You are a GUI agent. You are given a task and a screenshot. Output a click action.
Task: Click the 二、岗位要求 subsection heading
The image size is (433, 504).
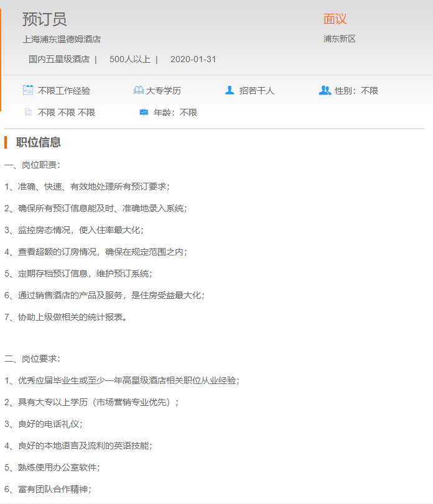point(33,359)
